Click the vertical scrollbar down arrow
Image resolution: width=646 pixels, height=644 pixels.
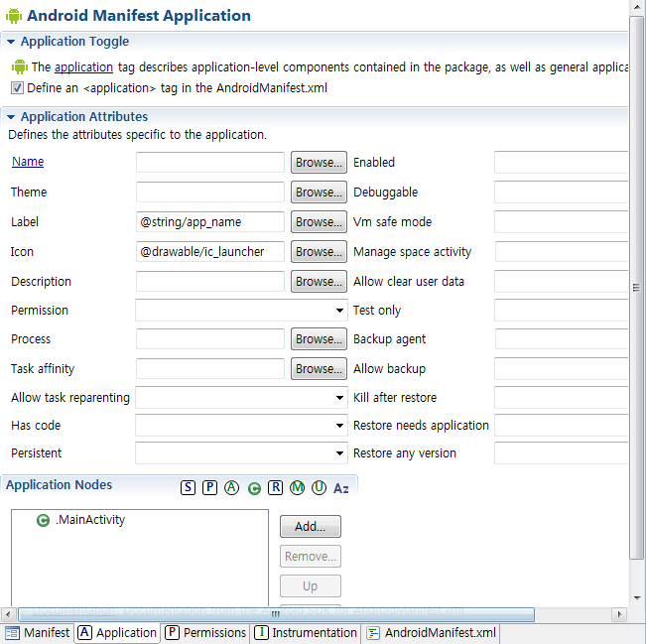coord(637,597)
